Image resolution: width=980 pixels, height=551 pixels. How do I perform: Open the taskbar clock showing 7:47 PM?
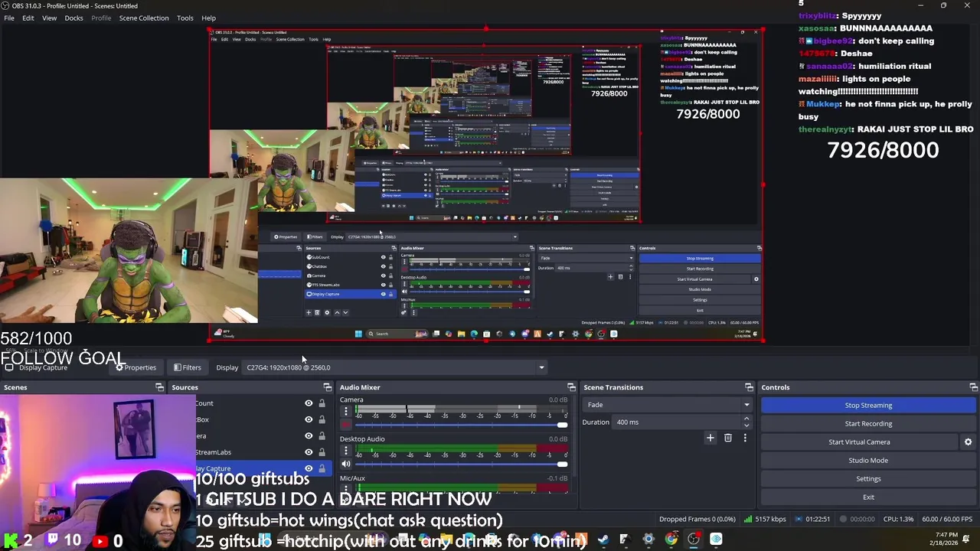tap(946, 540)
